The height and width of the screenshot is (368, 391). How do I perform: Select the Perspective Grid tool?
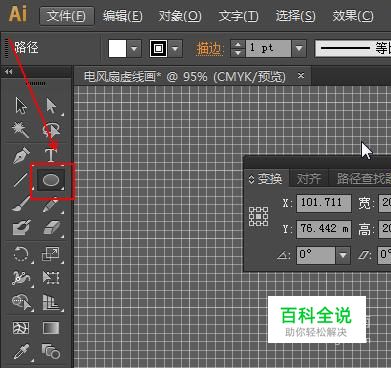[51, 302]
